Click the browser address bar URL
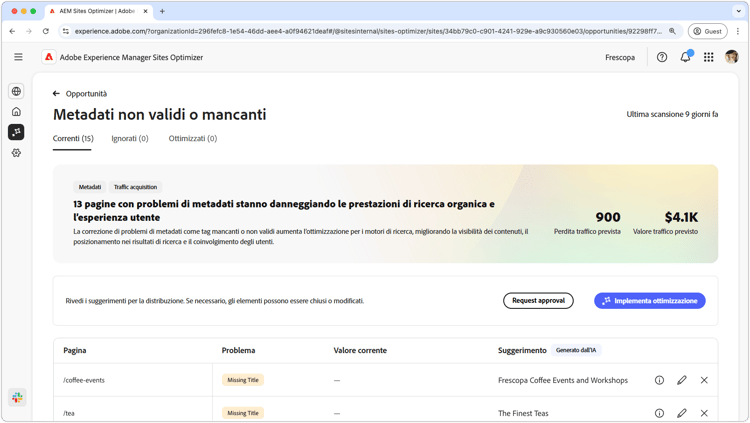The width and height of the screenshot is (750, 423). point(368,31)
